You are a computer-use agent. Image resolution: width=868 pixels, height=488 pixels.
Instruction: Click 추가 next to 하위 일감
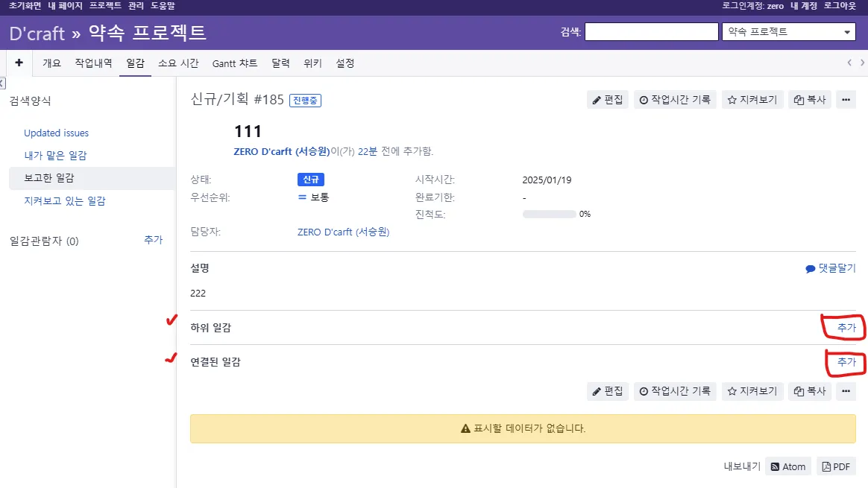[x=846, y=328]
